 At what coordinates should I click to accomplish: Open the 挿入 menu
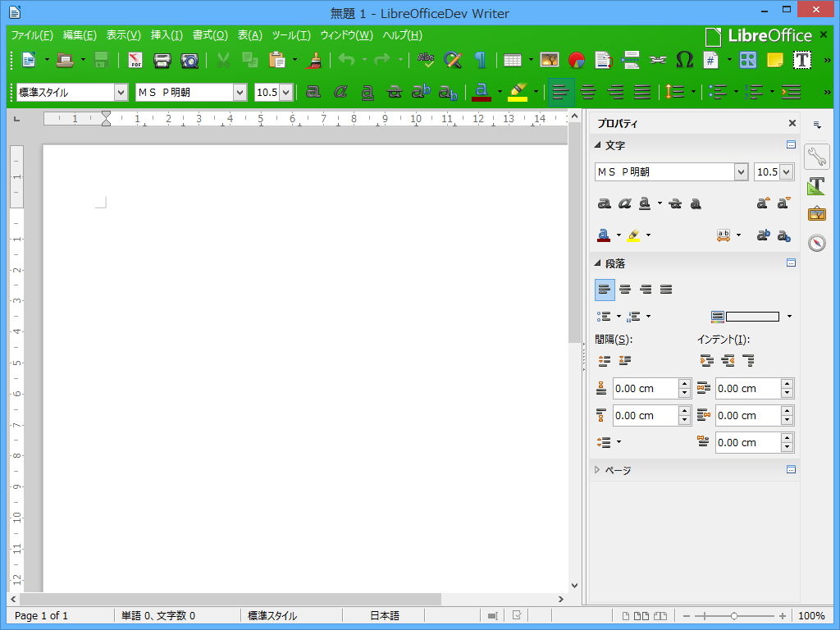point(167,35)
